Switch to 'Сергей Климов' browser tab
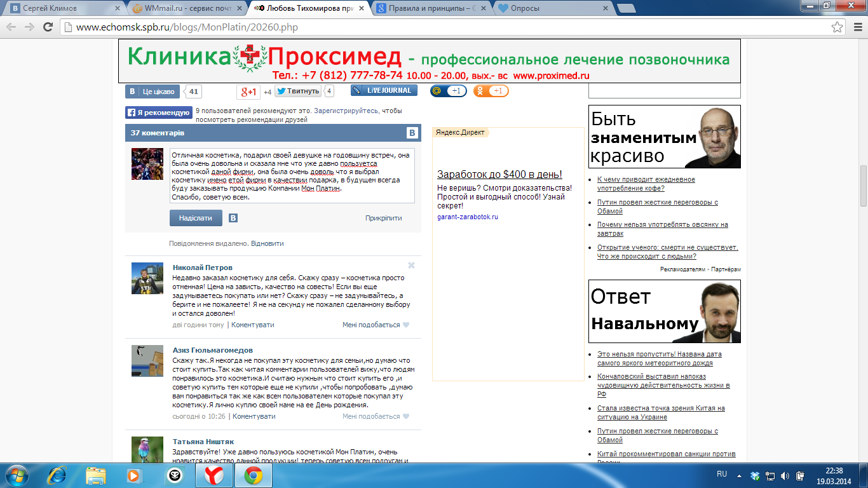The height and width of the screenshot is (488, 868). click(64, 8)
